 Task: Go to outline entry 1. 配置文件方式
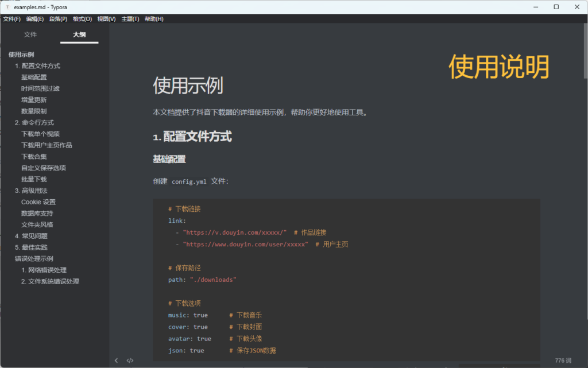(x=37, y=66)
